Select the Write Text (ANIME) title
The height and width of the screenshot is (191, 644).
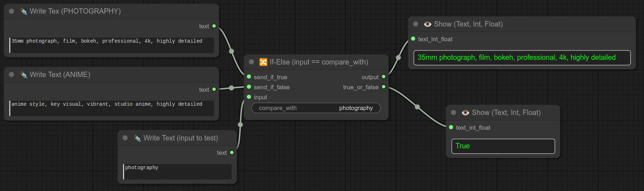(x=60, y=75)
